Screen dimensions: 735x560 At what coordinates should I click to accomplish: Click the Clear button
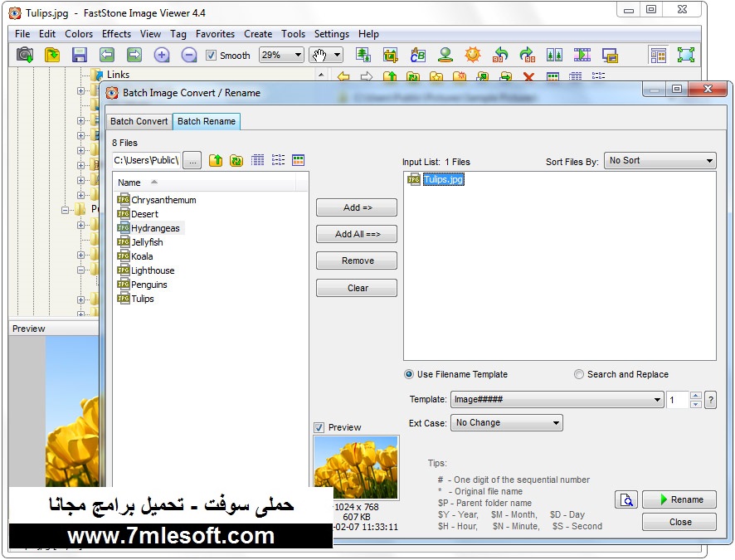(x=357, y=288)
